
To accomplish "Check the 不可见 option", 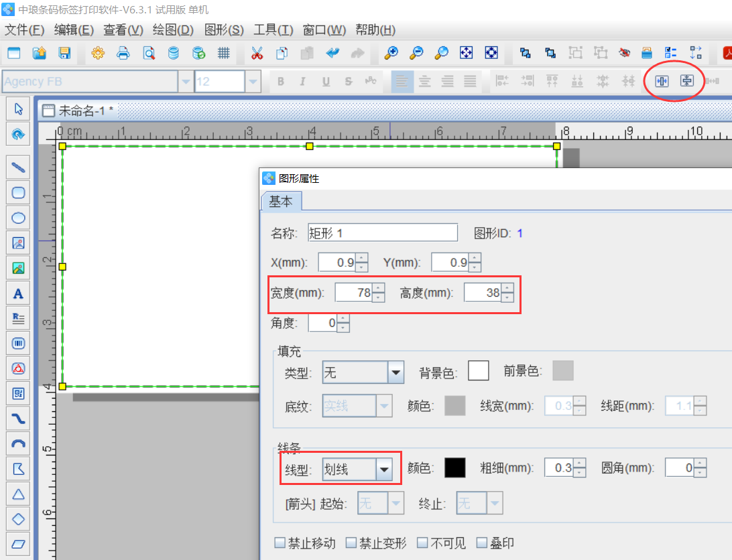I will (422, 543).
